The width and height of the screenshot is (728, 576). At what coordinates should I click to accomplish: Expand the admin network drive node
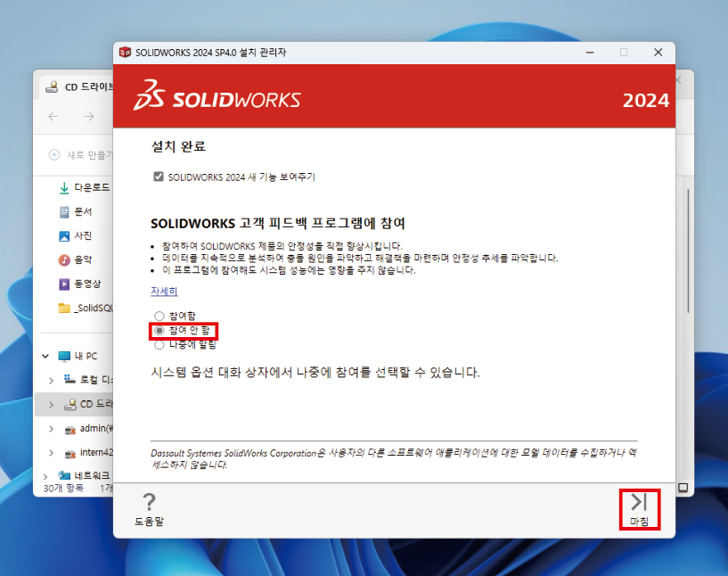51,429
